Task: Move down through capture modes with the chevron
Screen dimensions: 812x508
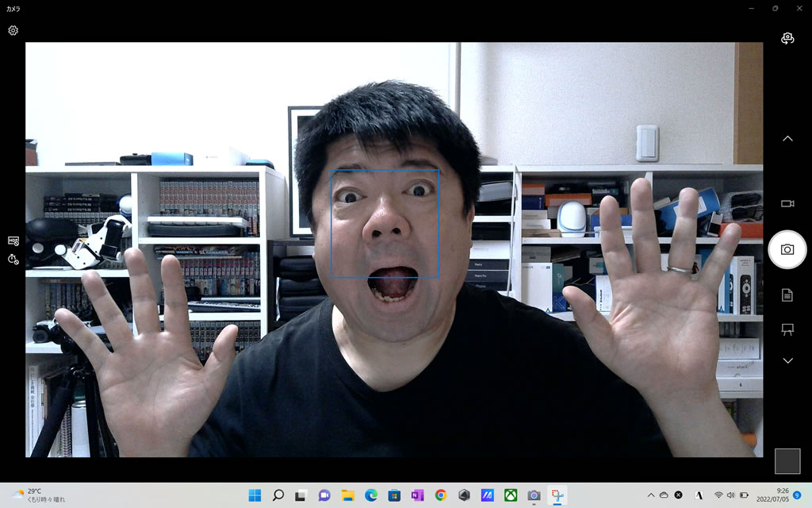Action: click(x=787, y=361)
